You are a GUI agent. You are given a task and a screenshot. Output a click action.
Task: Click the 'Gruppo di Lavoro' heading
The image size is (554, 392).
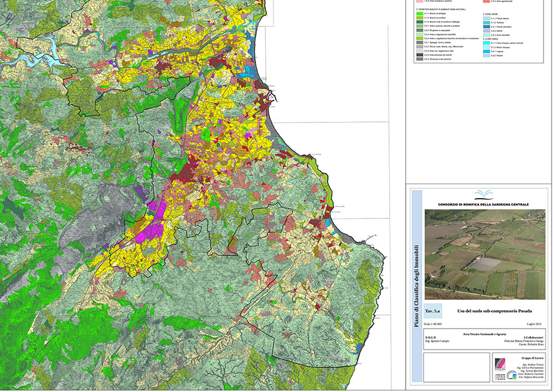(x=533, y=358)
